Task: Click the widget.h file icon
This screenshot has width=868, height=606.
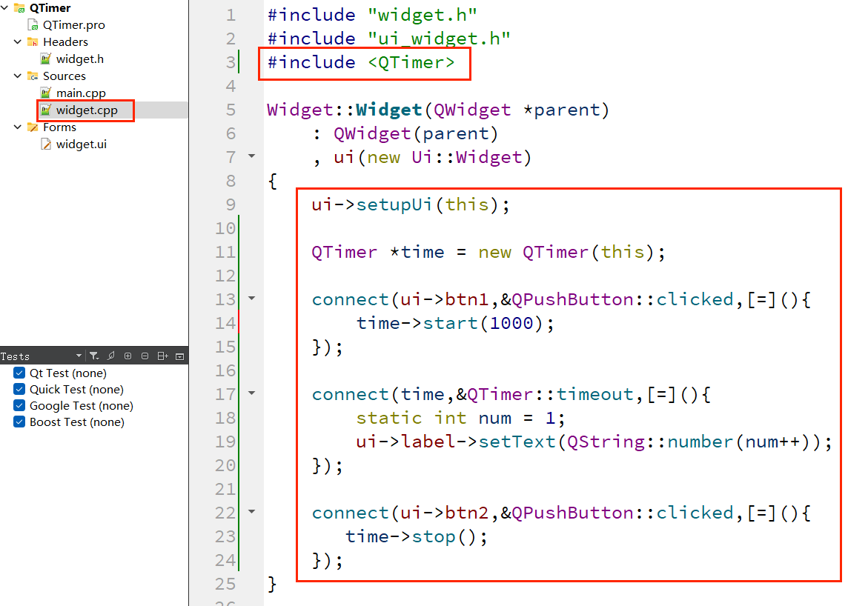Action: tap(46, 59)
